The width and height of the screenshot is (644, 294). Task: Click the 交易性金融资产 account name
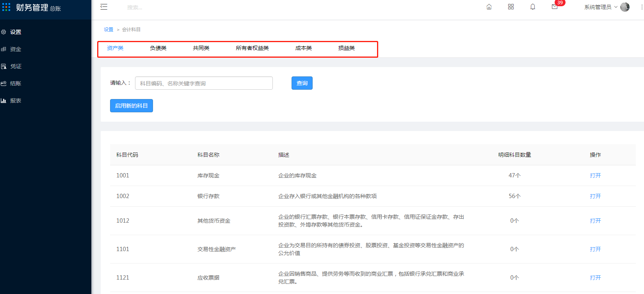pos(217,249)
